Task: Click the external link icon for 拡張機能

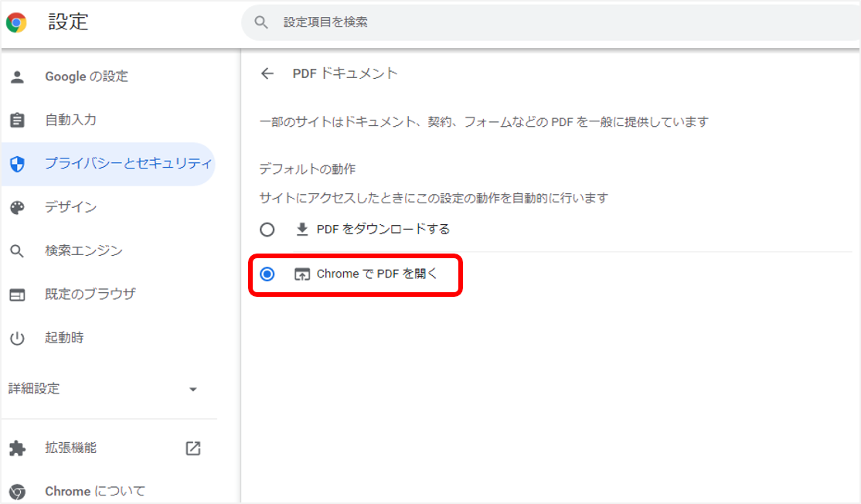Action: (192, 448)
